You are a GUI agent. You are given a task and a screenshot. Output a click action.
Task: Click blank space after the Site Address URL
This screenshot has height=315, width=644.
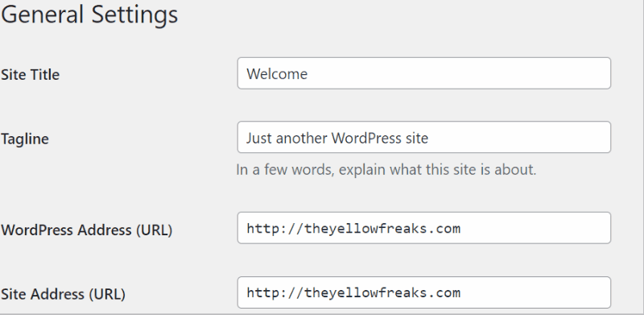tap(534, 292)
